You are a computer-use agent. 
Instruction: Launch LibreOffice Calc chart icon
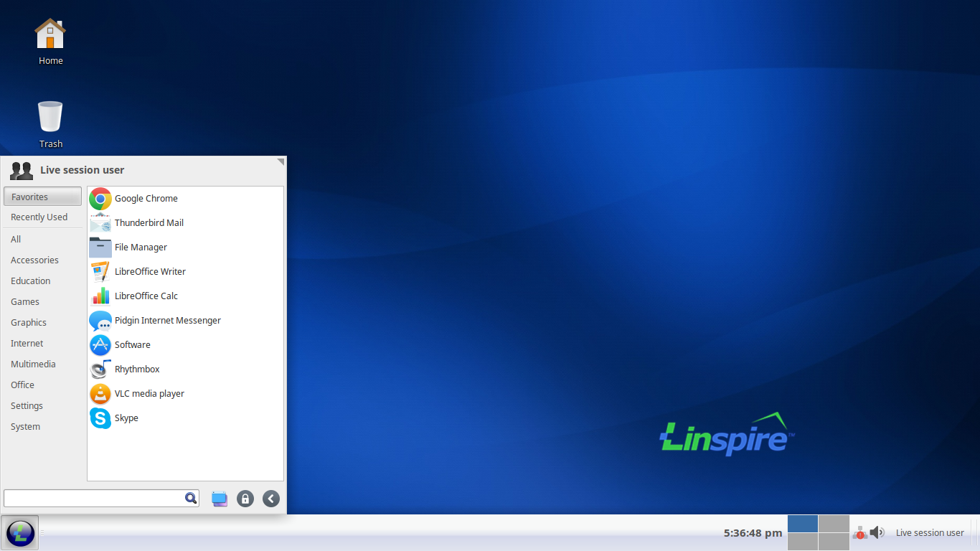pos(100,296)
